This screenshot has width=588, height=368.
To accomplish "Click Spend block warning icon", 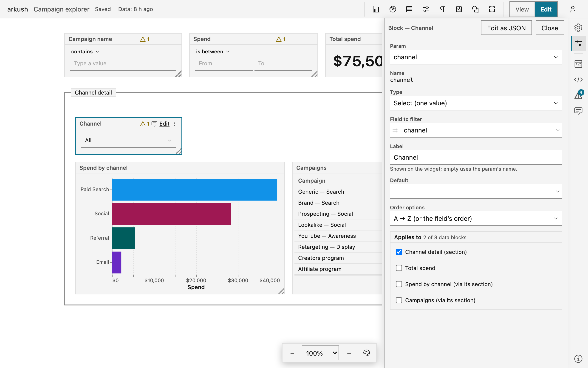I will click(281, 39).
